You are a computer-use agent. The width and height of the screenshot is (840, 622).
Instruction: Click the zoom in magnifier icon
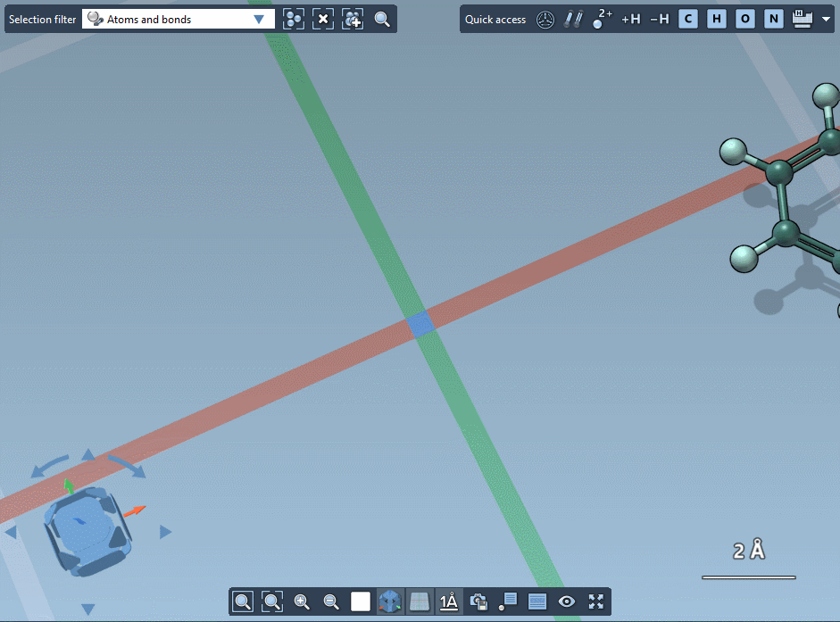[302, 601]
